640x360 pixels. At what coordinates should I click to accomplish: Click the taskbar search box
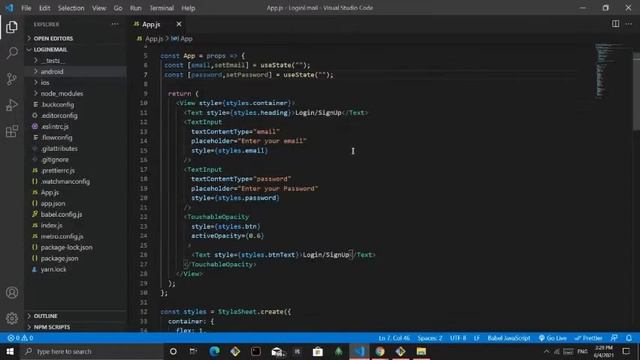pos(92,351)
